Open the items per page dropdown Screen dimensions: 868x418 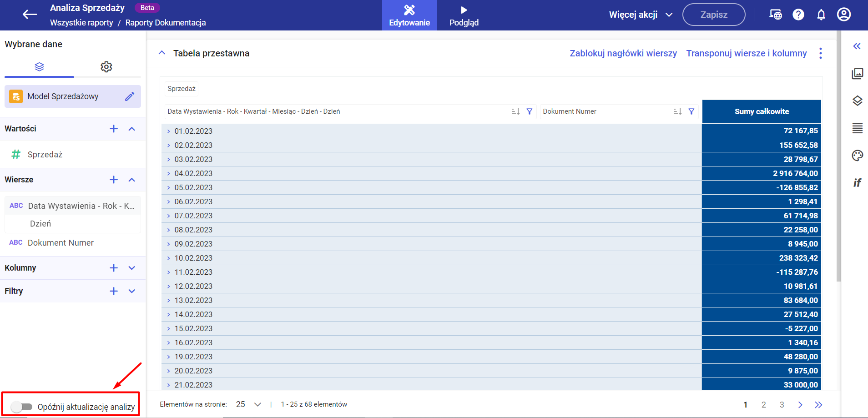(x=248, y=404)
